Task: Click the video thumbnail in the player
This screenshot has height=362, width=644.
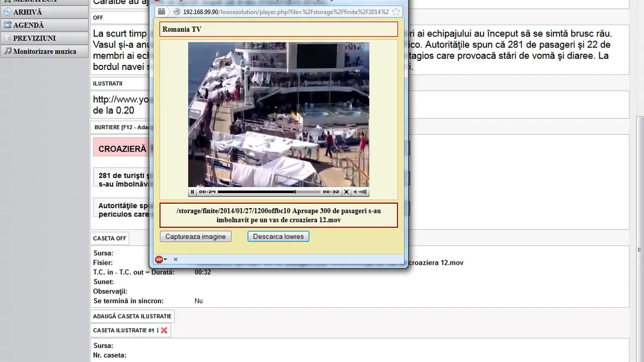Action: (x=278, y=115)
